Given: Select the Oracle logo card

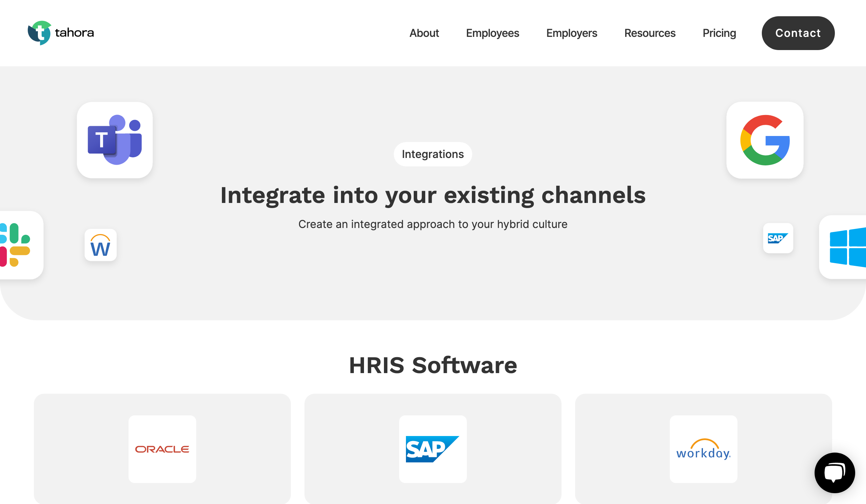Looking at the screenshot, I should pyautogui.click(x=162, y=449).
